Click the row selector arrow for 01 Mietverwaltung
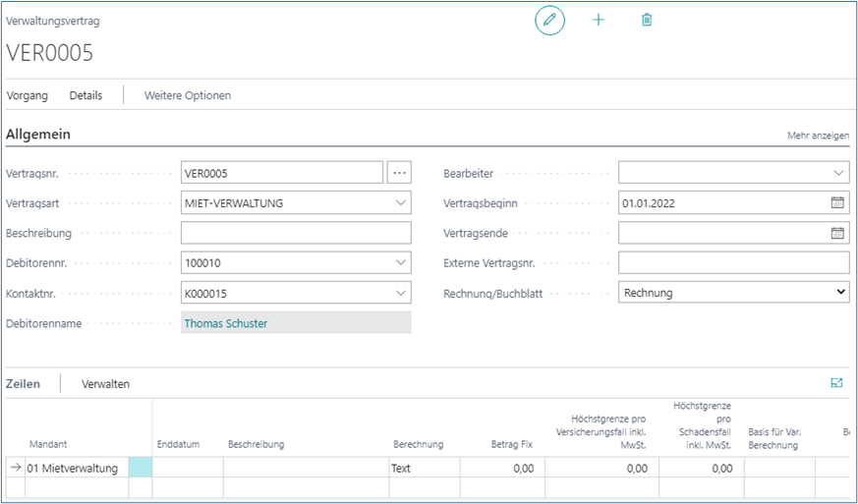Viewport: 858px width, 504px height. tap(16, 469)
